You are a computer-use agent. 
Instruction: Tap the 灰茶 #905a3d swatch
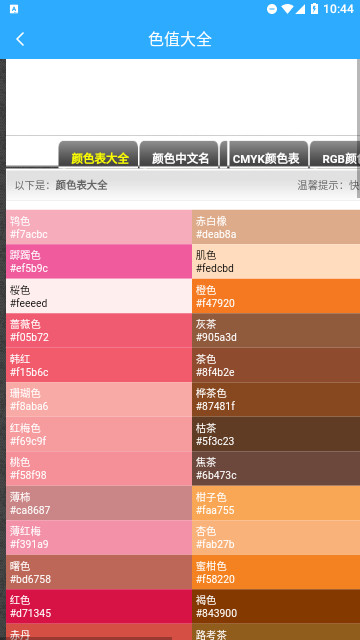click(276, 331)
